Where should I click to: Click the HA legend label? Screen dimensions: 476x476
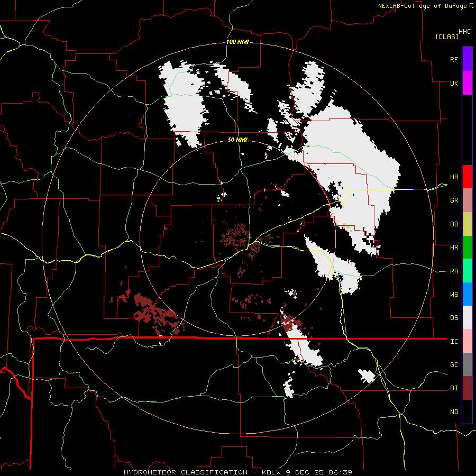(x=454, y=177)
